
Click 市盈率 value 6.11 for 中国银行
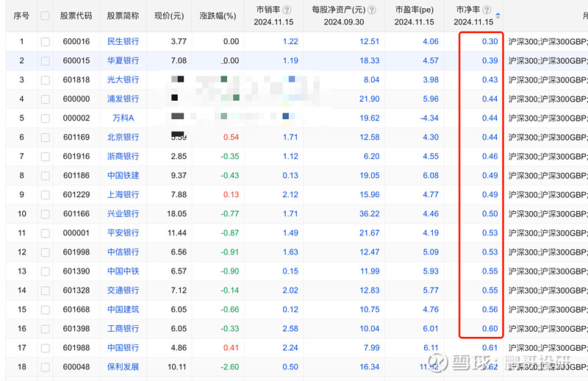431,348
